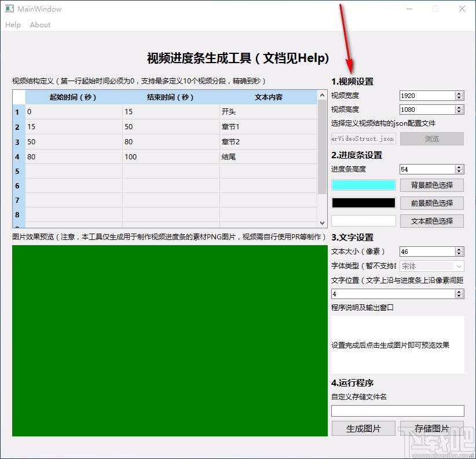Click the 前景颜色选择 foreground color button

tap(431, 203)
